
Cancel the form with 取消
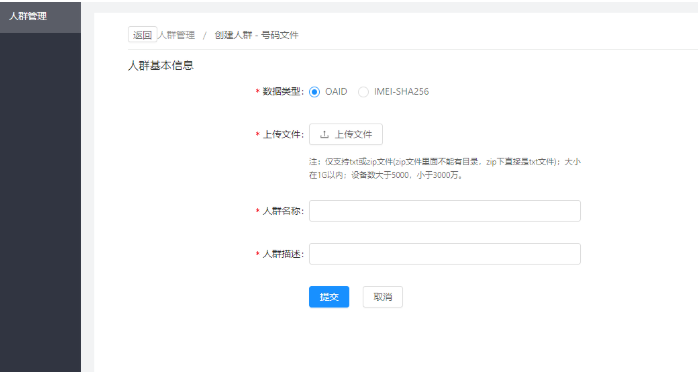click(x=382, y=297)
